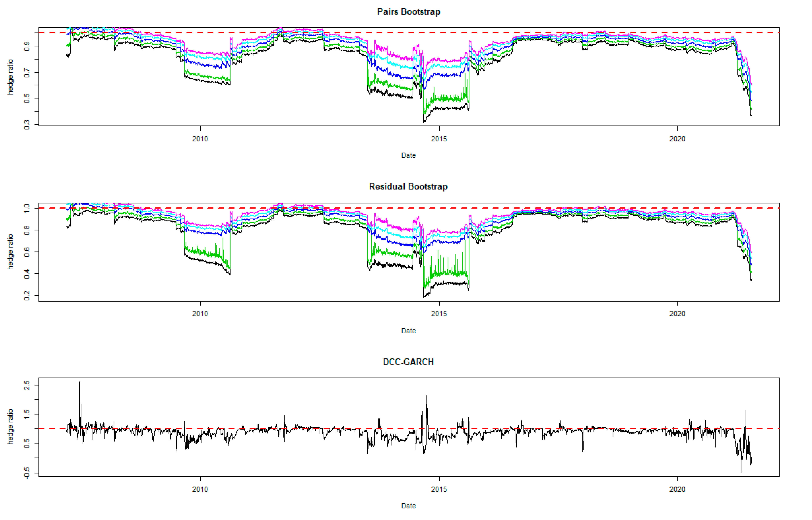Click hedge ratio y-axis label of DCC-GARCH

tap(11, 427)
